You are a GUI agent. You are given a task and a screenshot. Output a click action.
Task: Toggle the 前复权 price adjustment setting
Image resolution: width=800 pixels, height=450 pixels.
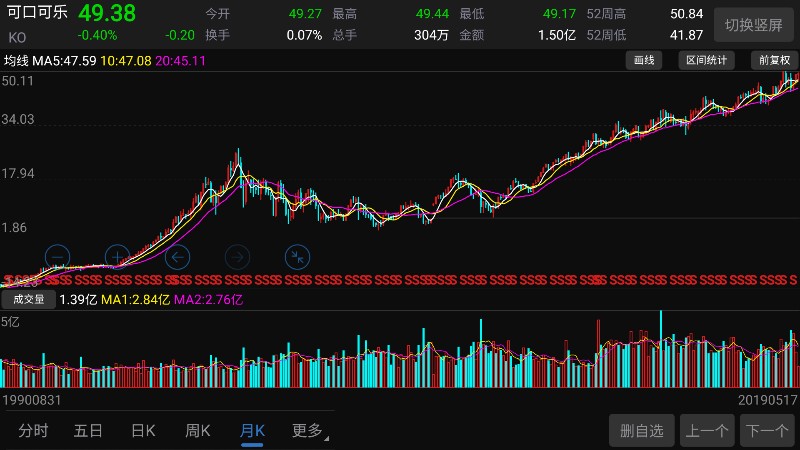point(774,60)
